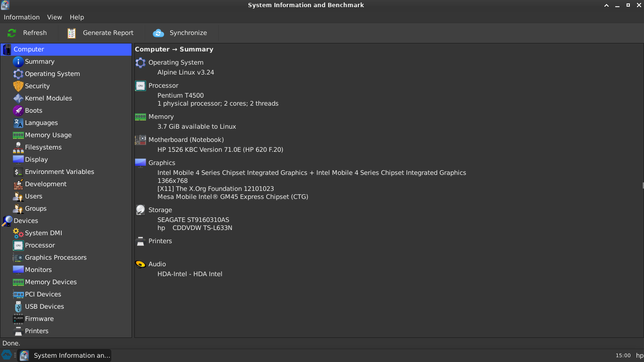Open the Processor item under Devices
This screenshot has height=362, width=644.
coord(40,245)
